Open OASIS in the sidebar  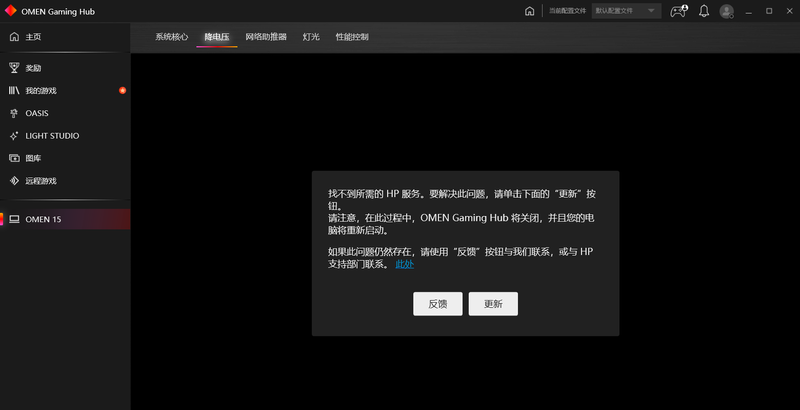pyautogui.click(x=65, y=113)
